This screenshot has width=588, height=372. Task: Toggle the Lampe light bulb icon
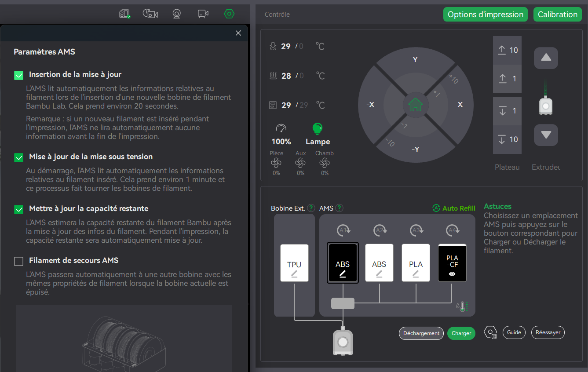tap(317, 128)
